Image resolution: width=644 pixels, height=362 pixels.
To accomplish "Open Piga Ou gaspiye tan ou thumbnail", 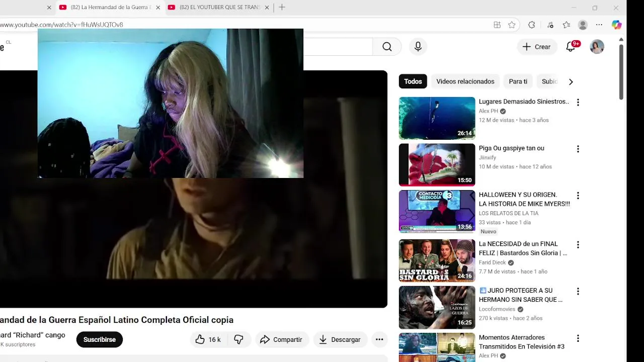I will point(437,165).
